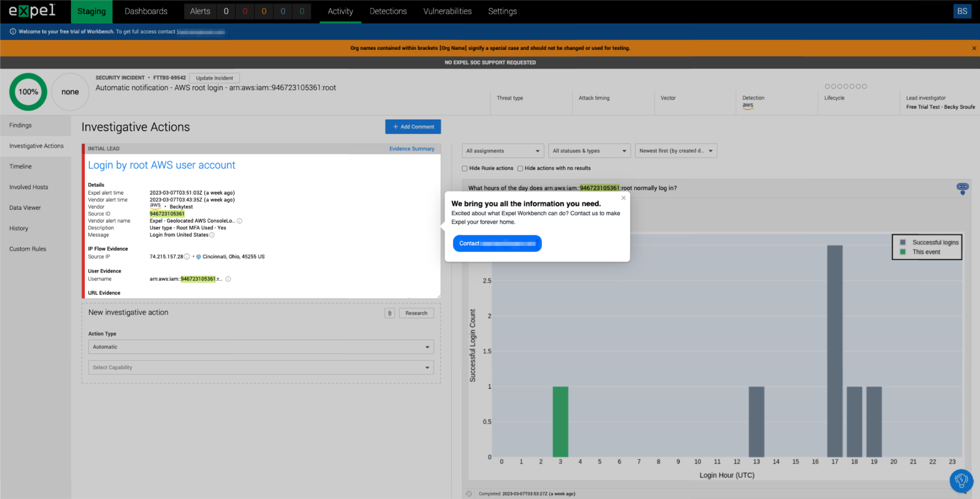Close the 'We bring you all the information' popup
Viewport: 980px width, 499px height.
point(623,198)
